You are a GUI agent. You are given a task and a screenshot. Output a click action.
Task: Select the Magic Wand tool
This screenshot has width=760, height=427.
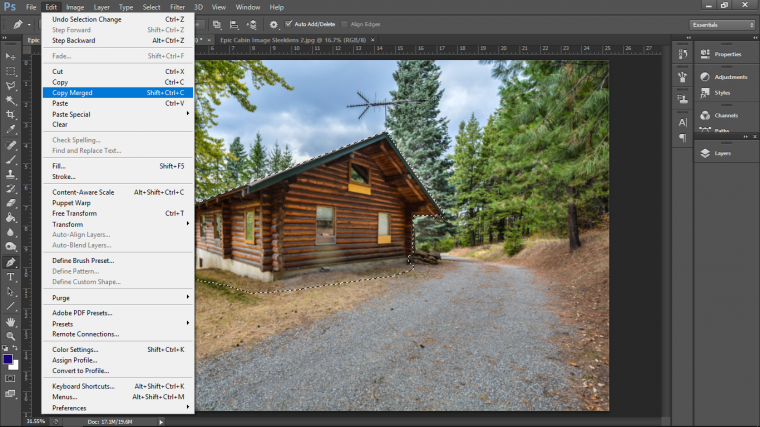point(10,100)
